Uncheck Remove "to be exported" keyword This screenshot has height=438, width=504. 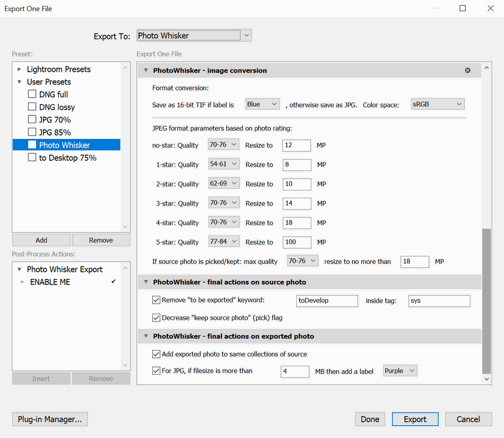(x=156, y=300)
